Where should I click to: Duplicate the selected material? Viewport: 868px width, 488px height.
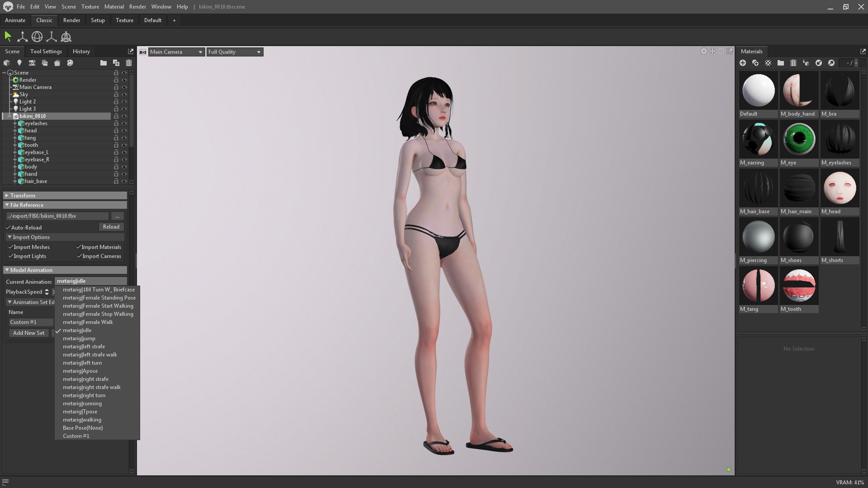[x=755, y=63]
